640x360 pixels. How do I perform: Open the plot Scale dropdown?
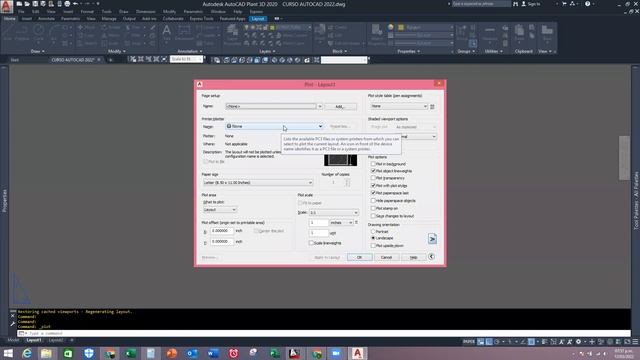coord(333,213)
